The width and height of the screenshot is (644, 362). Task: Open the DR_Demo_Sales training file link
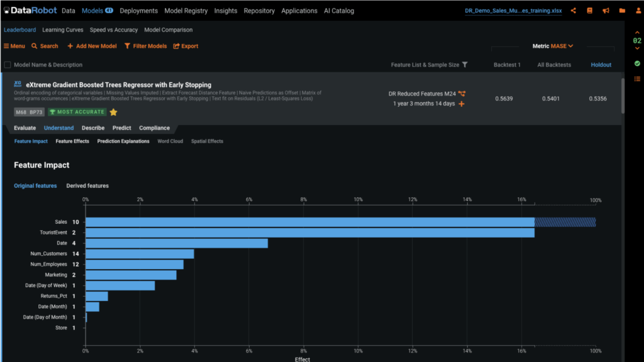513,11
